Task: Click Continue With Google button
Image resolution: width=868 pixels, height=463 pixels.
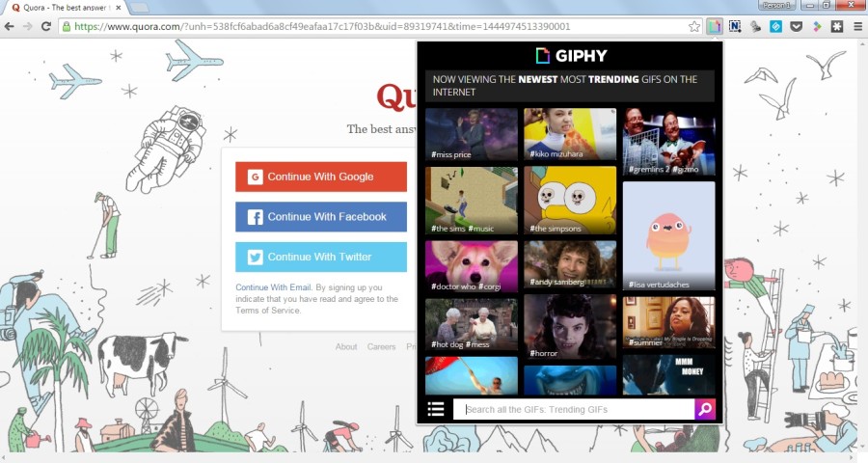Action: pyautogui.click(x=321, y=177)
